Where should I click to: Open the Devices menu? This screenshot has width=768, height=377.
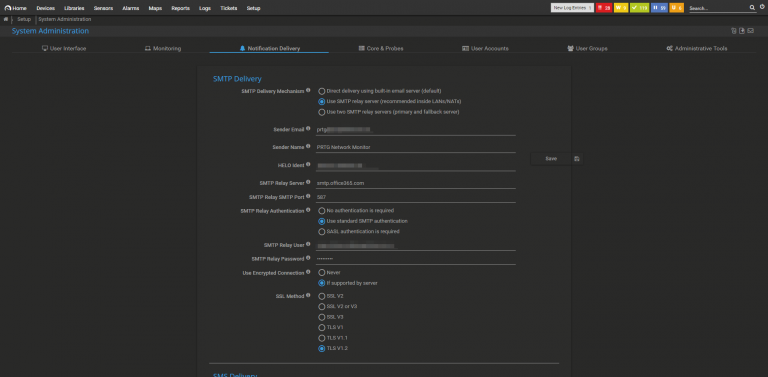[46, 8]
